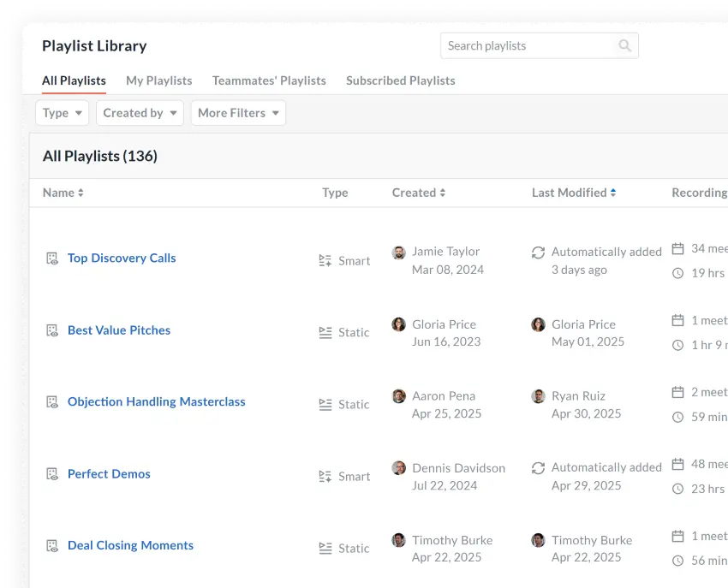Click the Smart type icon in Top Discovery Calls row
Screen dimensions: 728x588
(x=325, y=261)
